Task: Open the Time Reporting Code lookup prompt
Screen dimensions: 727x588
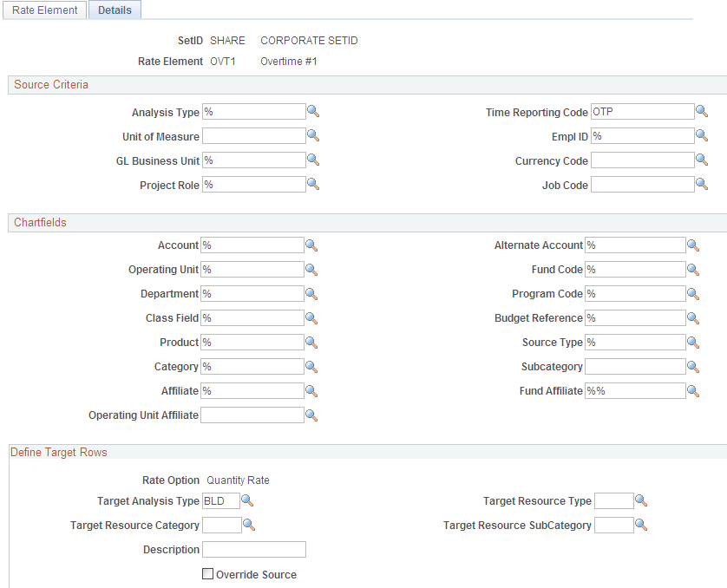Action: tap(702, 111)
